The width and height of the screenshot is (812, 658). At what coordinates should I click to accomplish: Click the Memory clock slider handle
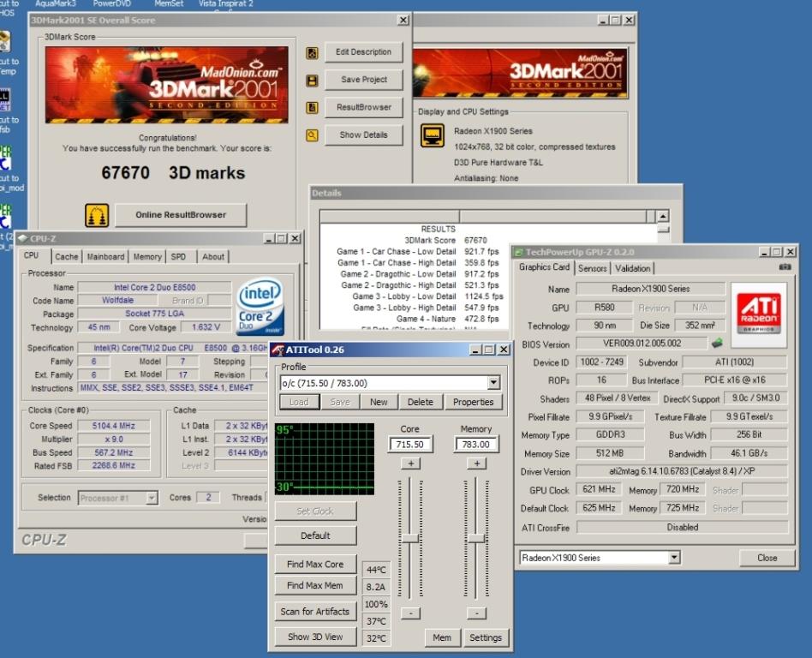476,538
